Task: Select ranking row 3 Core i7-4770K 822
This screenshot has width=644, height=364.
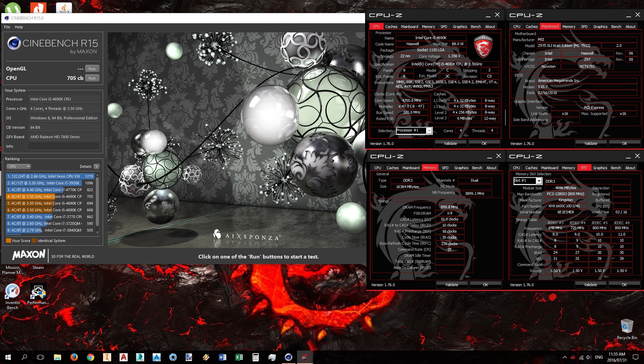Action: pyautogui.click(x=50, y=190)
